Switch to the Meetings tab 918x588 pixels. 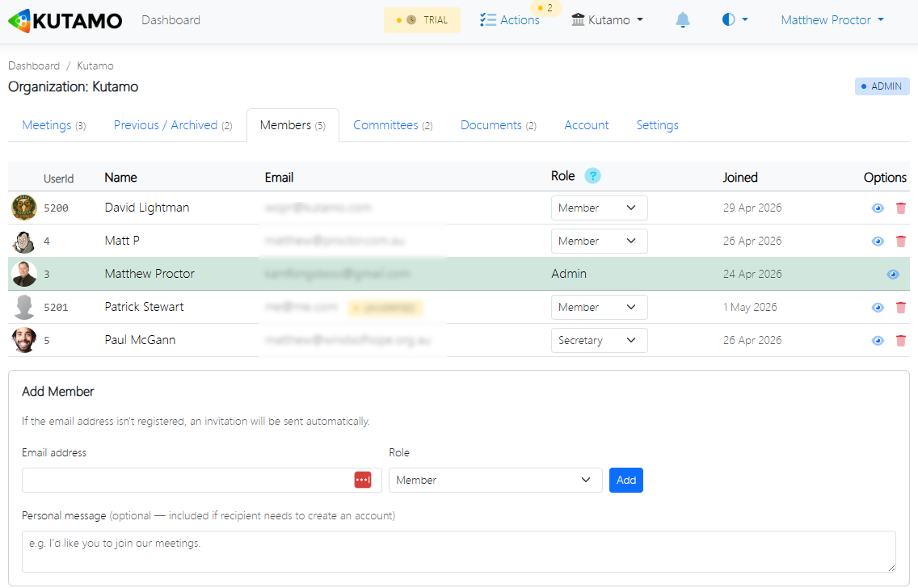pos(54,125)
